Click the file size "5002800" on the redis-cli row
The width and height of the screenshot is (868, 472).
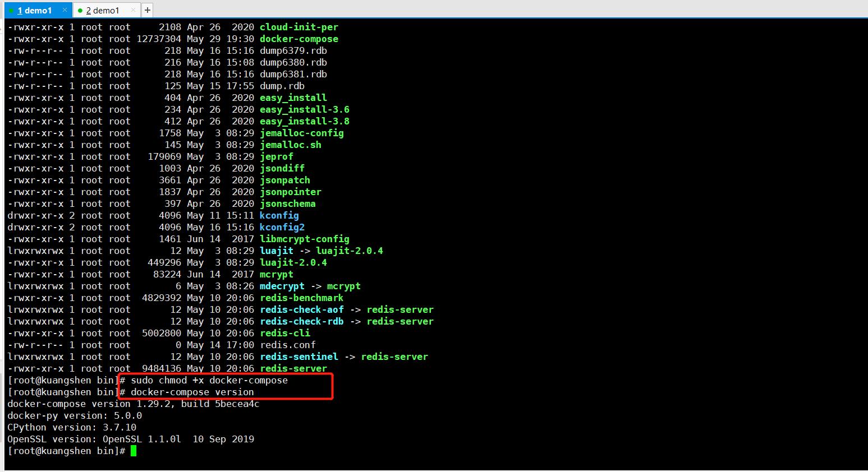[x=162, y=333]
